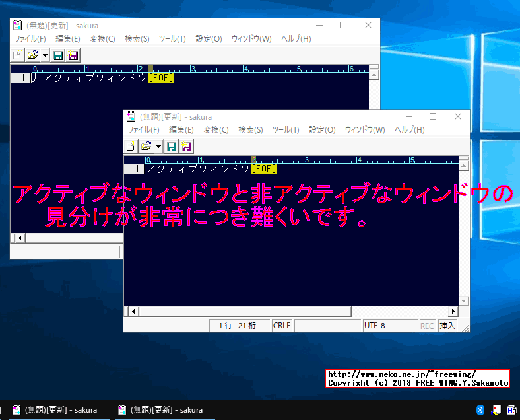
Task: Click UTF-8 encoding status cell
Action: [391, 326]
